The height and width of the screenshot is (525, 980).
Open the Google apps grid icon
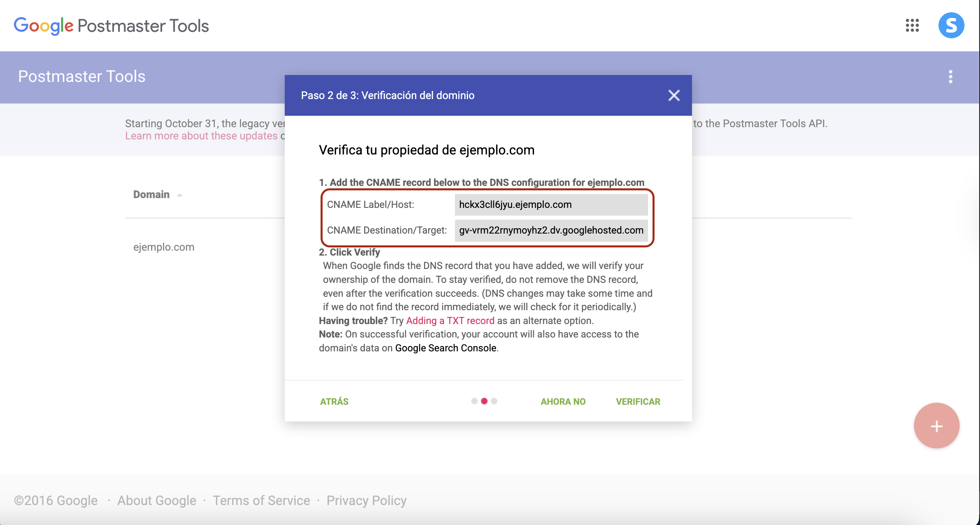coord(912,25)
